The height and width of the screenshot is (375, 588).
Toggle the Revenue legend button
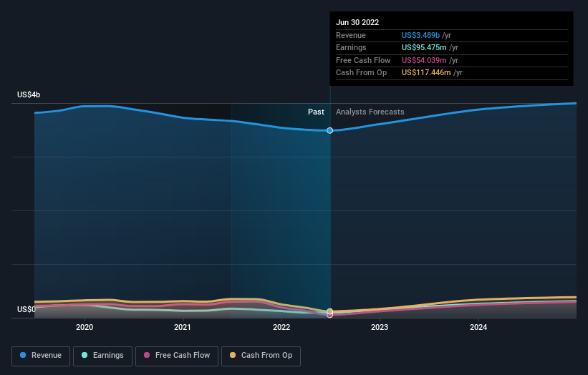coord(41,356)
